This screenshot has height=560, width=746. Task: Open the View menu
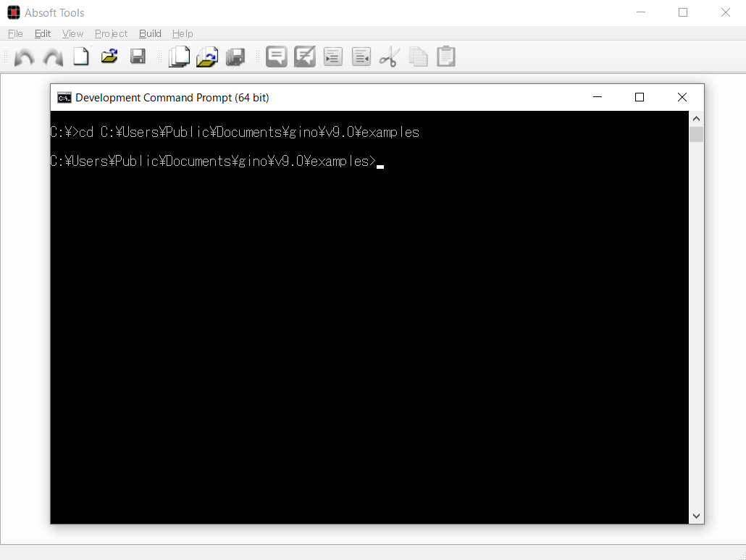pos(73,34)
